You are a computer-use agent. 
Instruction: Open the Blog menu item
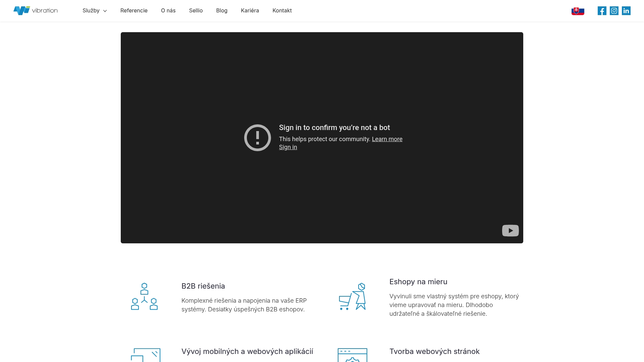(x=221, y=10)
